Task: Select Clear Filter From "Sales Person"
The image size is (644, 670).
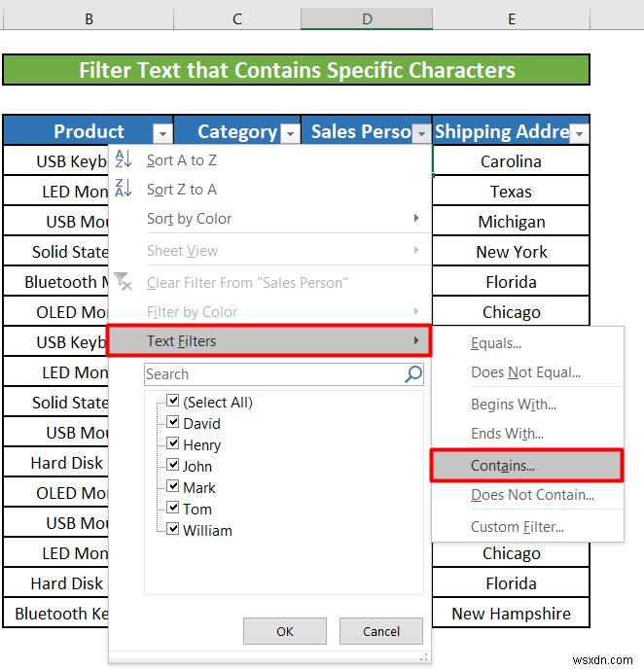Action: click(x=269, y=282)
